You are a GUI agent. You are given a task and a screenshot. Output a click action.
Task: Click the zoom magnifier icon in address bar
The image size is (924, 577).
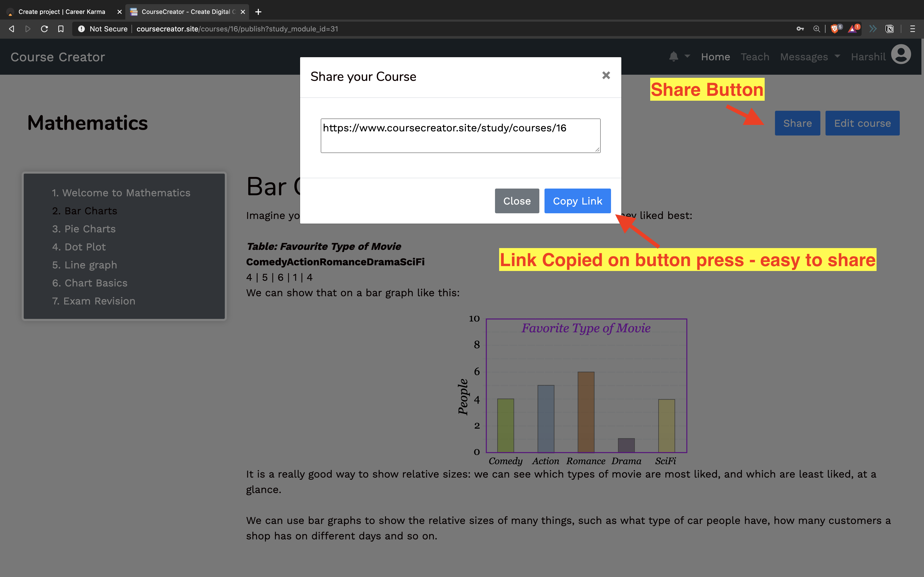816,29
